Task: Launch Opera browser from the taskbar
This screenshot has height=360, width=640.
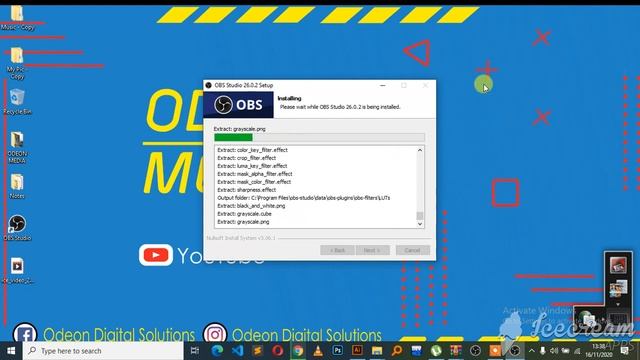Action: [278, 351]
